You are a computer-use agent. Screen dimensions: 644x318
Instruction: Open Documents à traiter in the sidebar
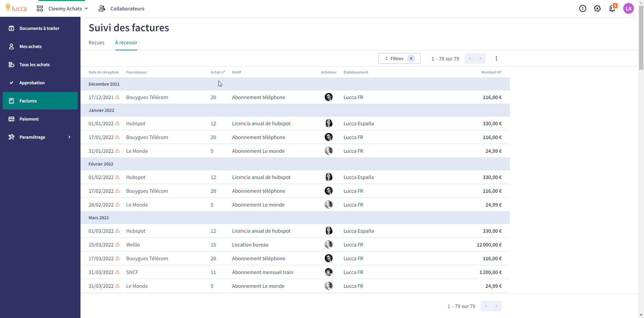coord(40,28)
